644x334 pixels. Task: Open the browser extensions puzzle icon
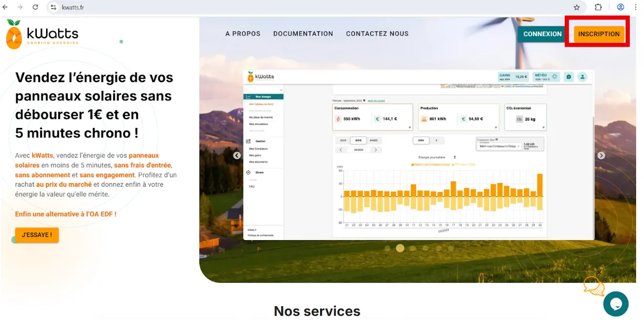(598, 7)
